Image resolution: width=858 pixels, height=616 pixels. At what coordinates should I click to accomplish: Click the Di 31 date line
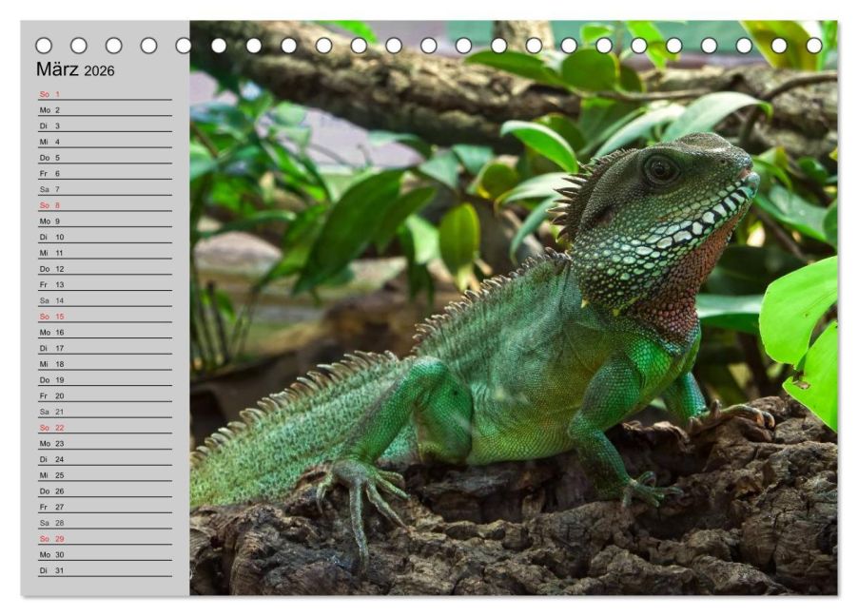pos(105,570)
